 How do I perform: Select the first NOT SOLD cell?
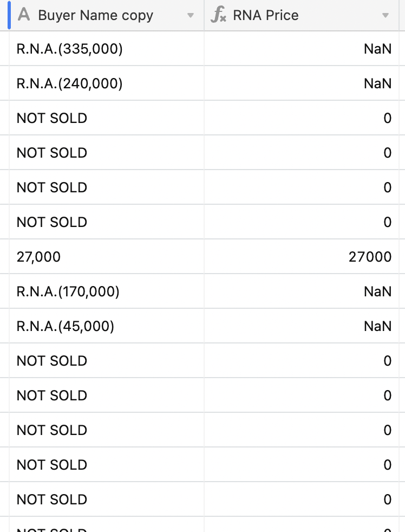[107, 118]
